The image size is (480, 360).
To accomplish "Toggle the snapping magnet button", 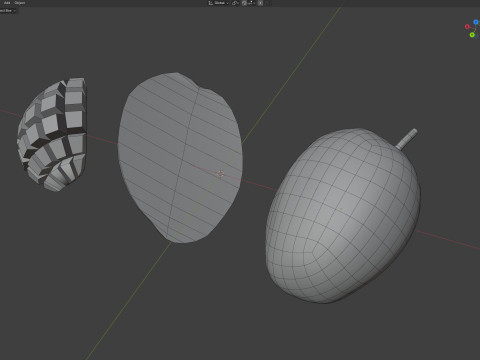I will click(x=244, y=3).
